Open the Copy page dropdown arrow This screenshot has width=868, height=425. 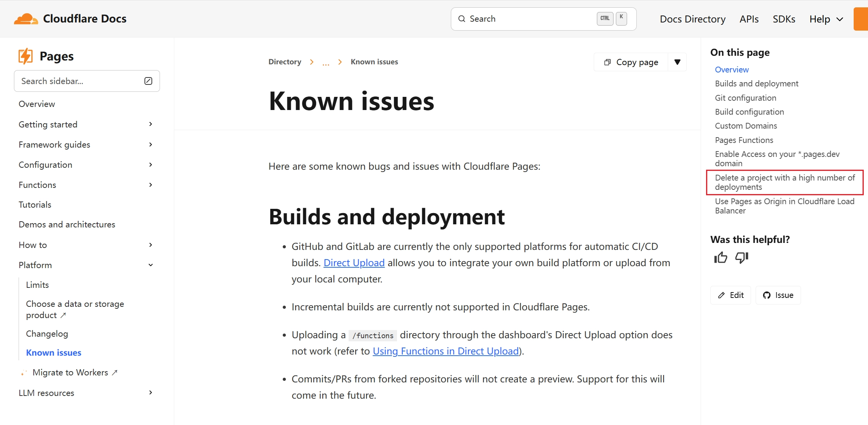(677, 62)
